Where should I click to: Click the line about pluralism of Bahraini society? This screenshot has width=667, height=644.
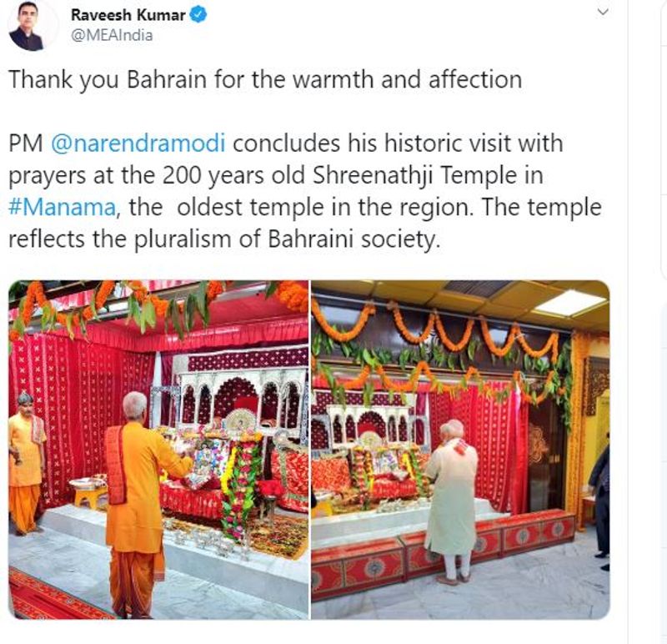pos(223,239)
